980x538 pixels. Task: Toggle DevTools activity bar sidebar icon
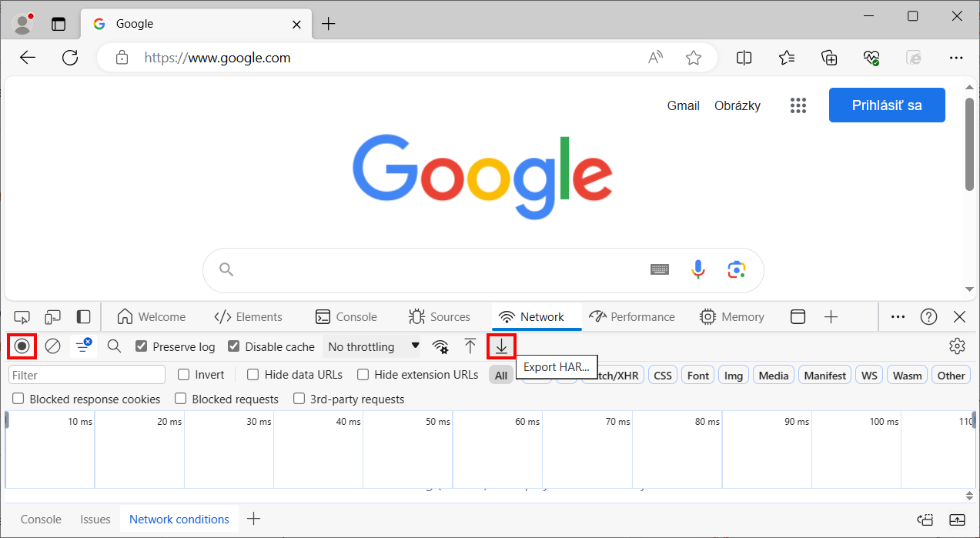83,317
